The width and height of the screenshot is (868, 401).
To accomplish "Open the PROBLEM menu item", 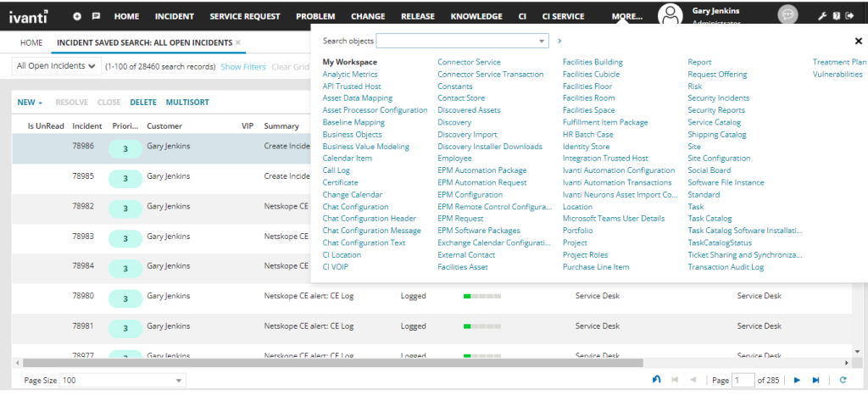I will (315, 17).
